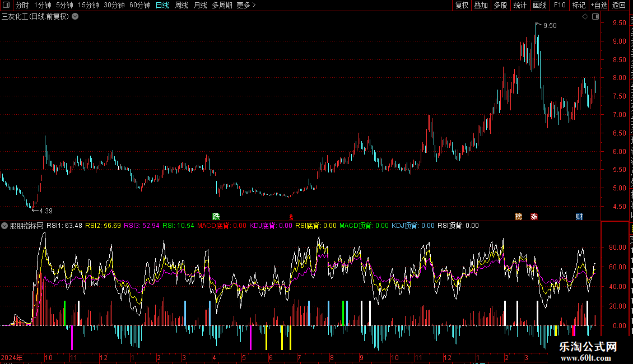Toggle the left side panel icon
Image resolution: width=633 pixels, height=364 pixels.
coord(6,5)
